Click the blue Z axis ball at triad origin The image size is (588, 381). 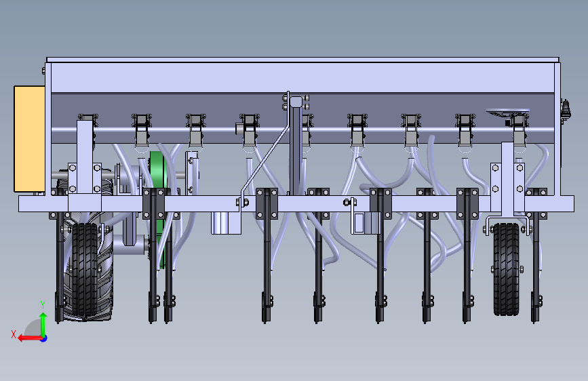pos(44,338)
